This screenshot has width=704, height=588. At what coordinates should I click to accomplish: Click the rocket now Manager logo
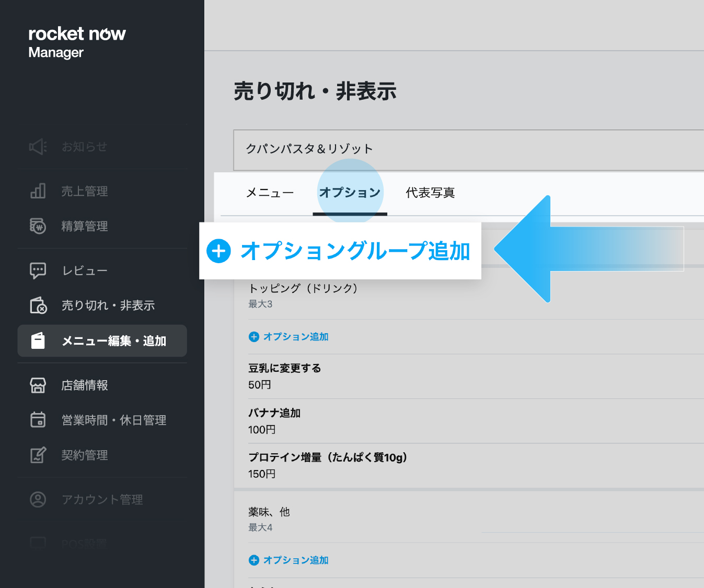[77, 42]
